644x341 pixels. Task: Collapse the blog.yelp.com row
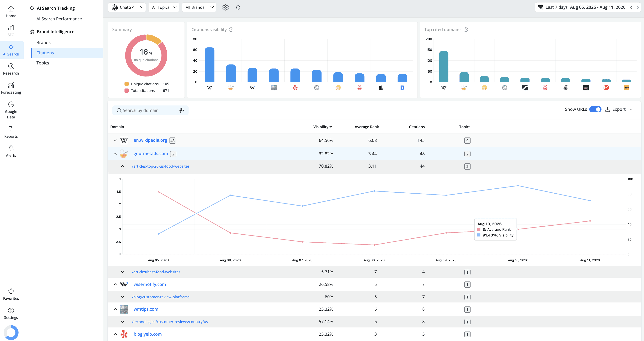pyautogui.click(x=115, y=334)
